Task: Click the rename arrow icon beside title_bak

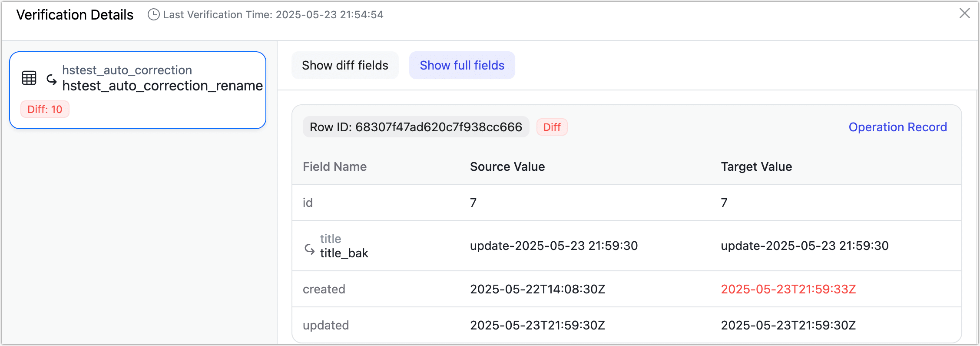Action: (309, 249)
